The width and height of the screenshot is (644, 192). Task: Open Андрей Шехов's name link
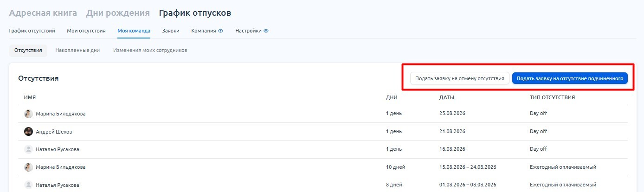pos(54,132)
